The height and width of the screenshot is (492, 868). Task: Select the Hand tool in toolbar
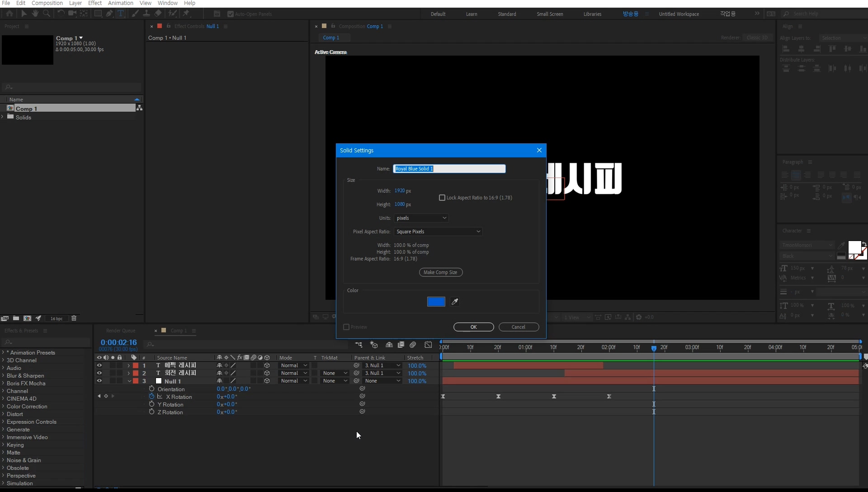pyautogui.click(x=35, y=14)
